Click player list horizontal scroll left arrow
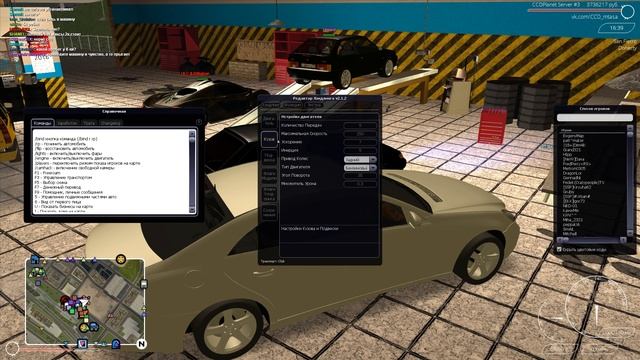This screenshot has height=360, width=640. click(561, 240)
